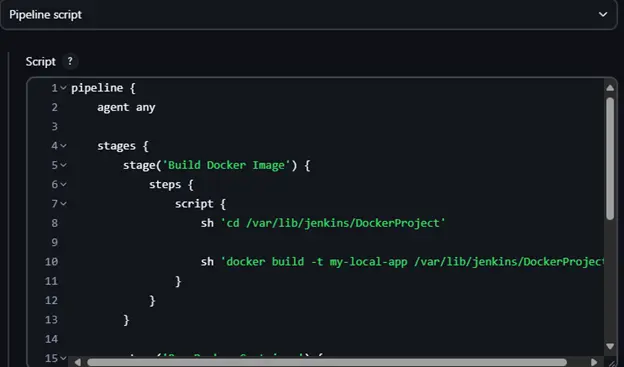The width and height of the screenshot is (624, 367).
Task: Place cursor in 'Build Docker Image' string
Action: coord(226,165)
